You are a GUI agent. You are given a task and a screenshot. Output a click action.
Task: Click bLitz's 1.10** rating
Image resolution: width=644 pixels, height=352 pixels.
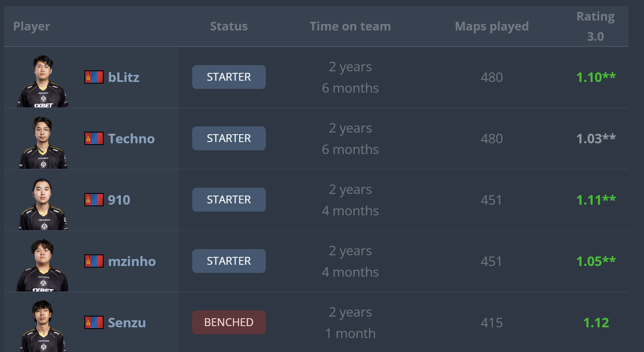596,77
